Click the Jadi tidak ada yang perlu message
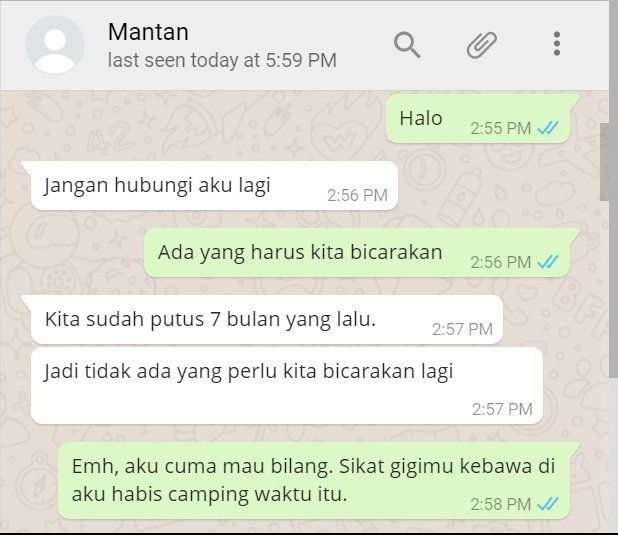618x535 pixels. point(287,386)
